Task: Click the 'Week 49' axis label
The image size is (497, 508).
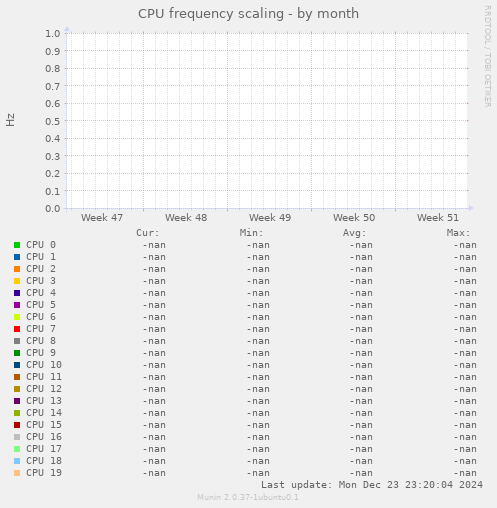Action: [x=270, y=218]
